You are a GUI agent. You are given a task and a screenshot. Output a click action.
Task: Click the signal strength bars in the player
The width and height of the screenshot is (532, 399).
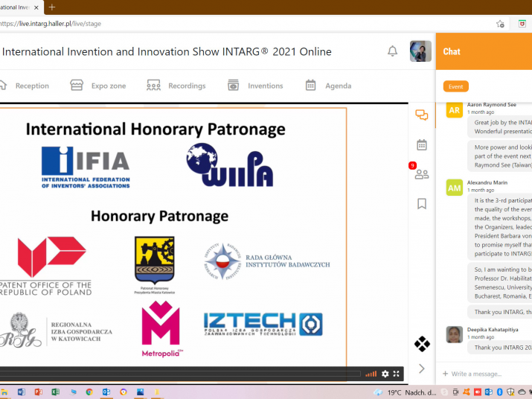click(371, 374)
